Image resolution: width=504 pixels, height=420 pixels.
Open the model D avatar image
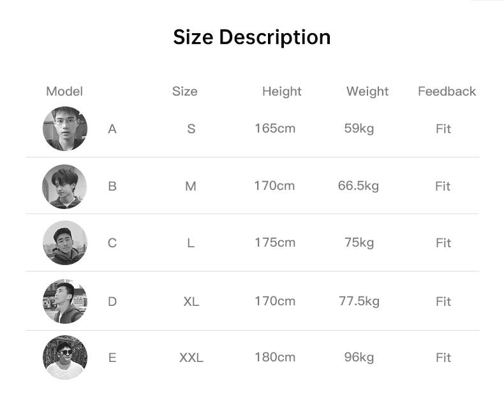[x=65, y=301]
